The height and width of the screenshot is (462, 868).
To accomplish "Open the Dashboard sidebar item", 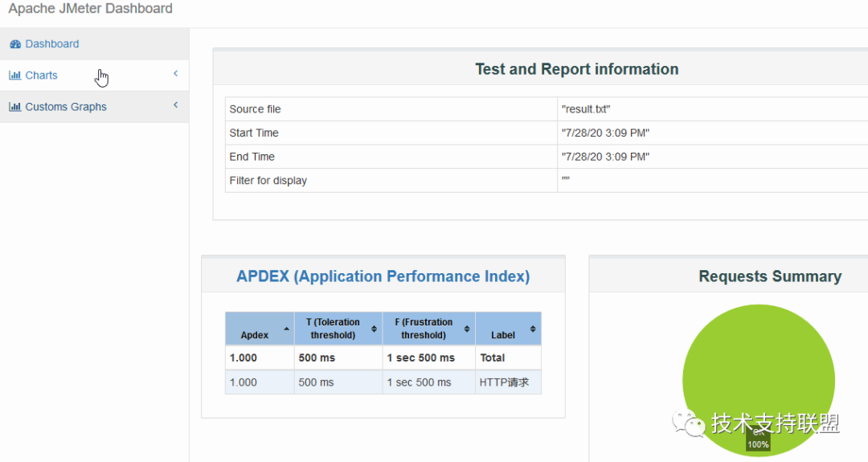I will pos(94,43).
